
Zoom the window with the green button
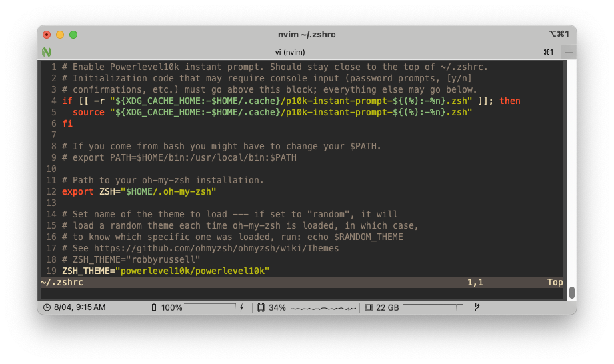coord(73,35)
